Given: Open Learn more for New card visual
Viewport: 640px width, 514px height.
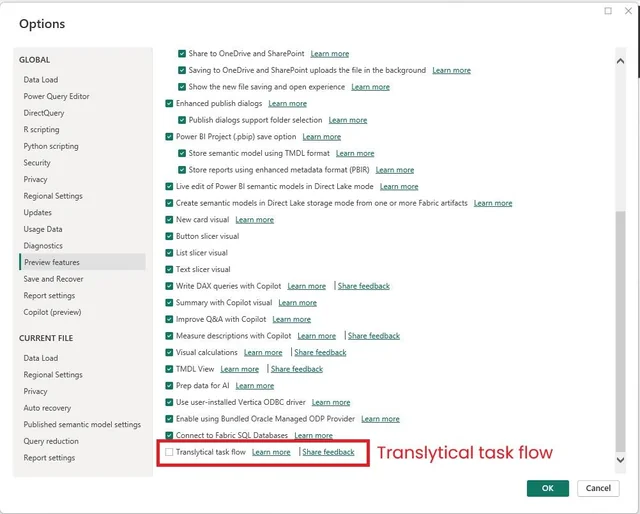Looking at the screenshot, I should click(255, 220).
